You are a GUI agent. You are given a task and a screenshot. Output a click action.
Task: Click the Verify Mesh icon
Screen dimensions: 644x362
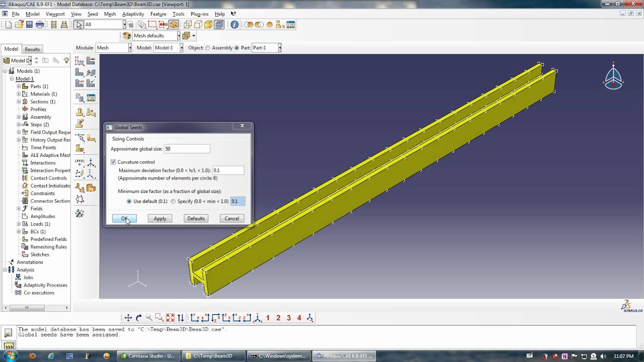coord(91,83)
